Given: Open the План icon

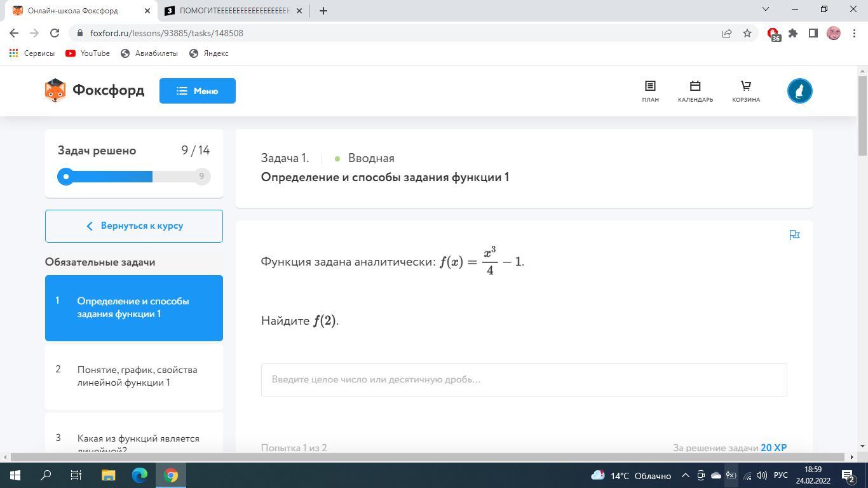Looking at the screenshot, I should [x=650, y=91].
